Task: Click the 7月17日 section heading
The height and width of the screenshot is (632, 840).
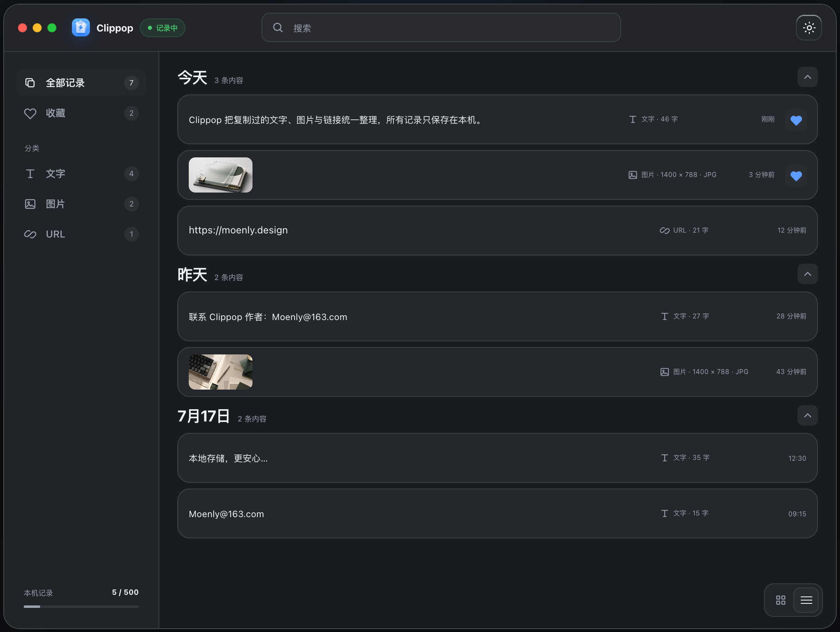Action: pos(204,416)
